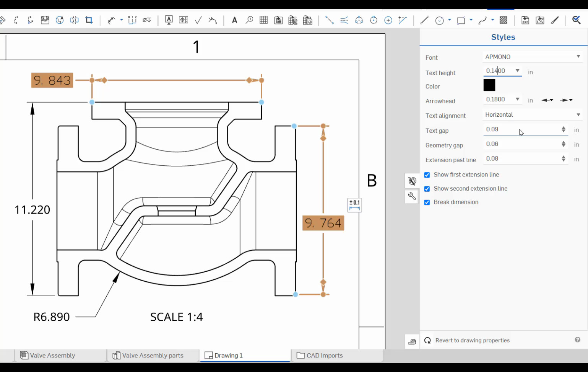Select the Datum tool
588x372 pixels.
coord(169,20)
